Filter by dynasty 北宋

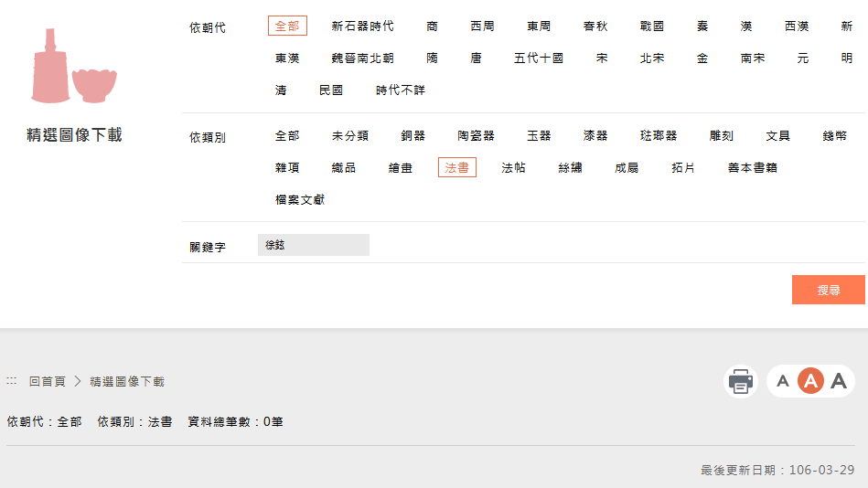point(652,58)
